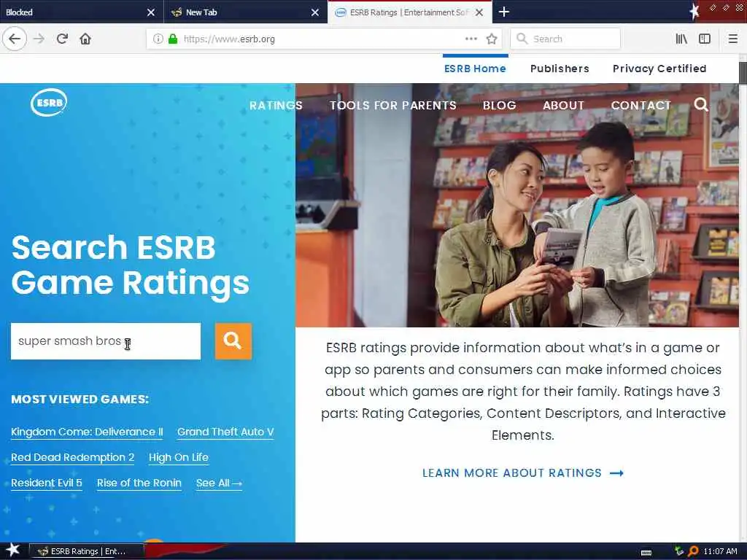Bookmark this page with star icon

492,39
